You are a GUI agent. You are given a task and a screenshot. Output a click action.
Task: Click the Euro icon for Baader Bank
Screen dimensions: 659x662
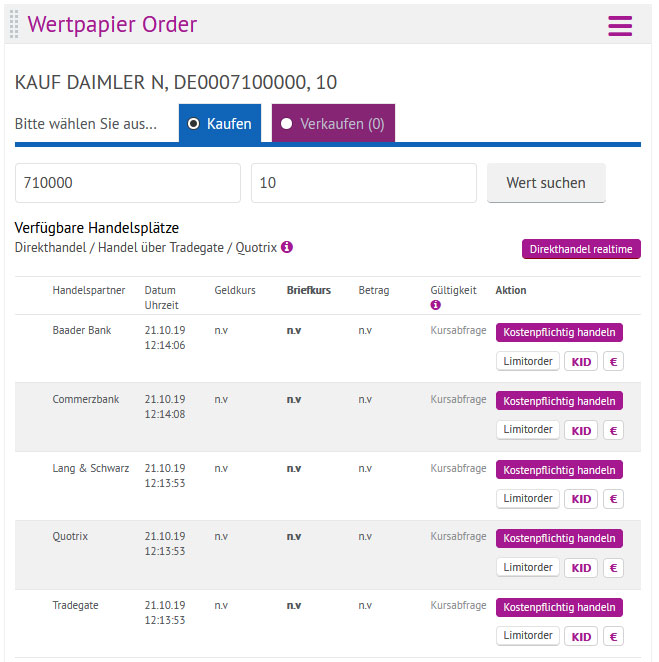tap(613, 361)
